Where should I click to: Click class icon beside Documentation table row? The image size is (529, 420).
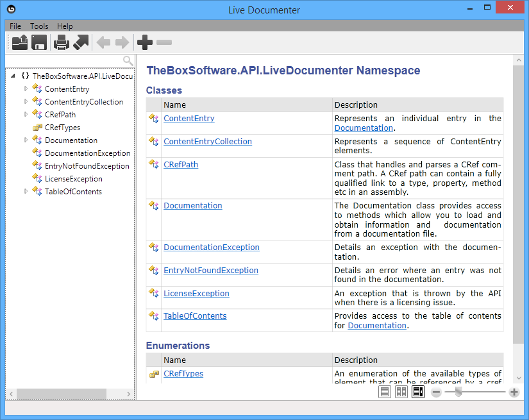pyautogui.click(x=154, y=206)
